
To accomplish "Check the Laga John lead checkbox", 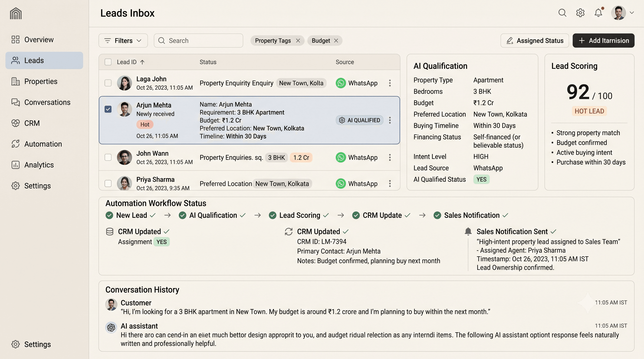I will (108, 83).
